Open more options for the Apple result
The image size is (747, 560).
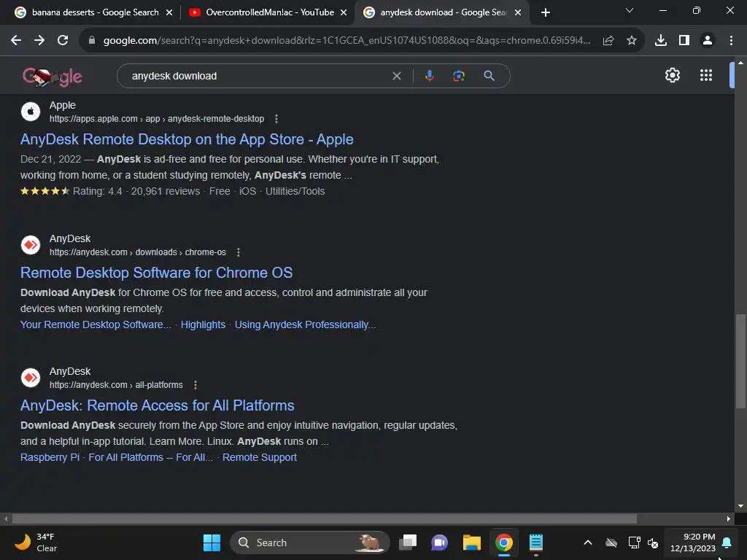[276, 119]
